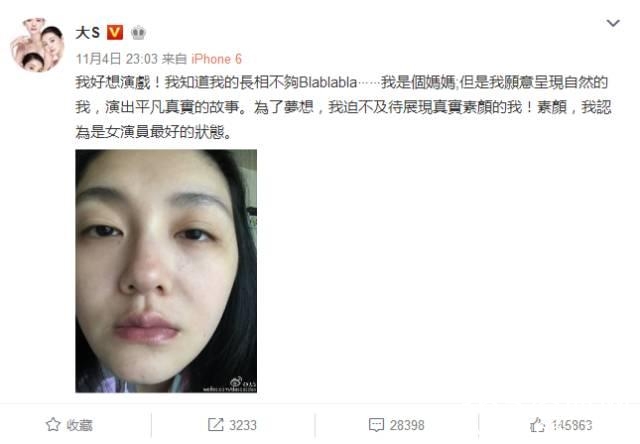Click the repost share icon
The height and width of the screenshot is (444, 640).
point(216,425)
